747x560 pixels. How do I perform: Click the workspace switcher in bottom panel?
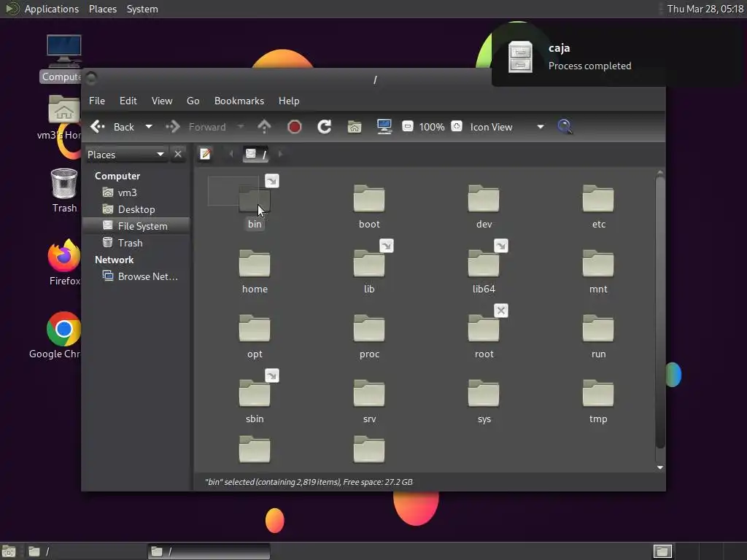coord(662,551)
